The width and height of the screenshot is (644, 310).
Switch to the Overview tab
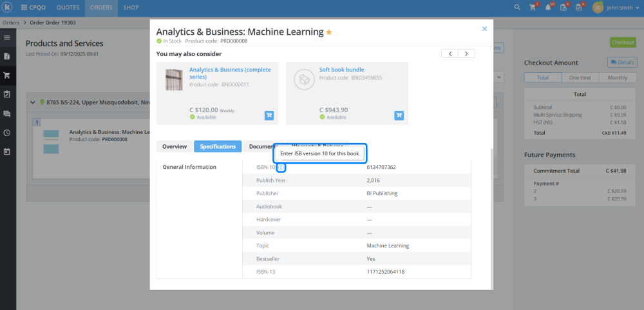[x=174, y=146]
